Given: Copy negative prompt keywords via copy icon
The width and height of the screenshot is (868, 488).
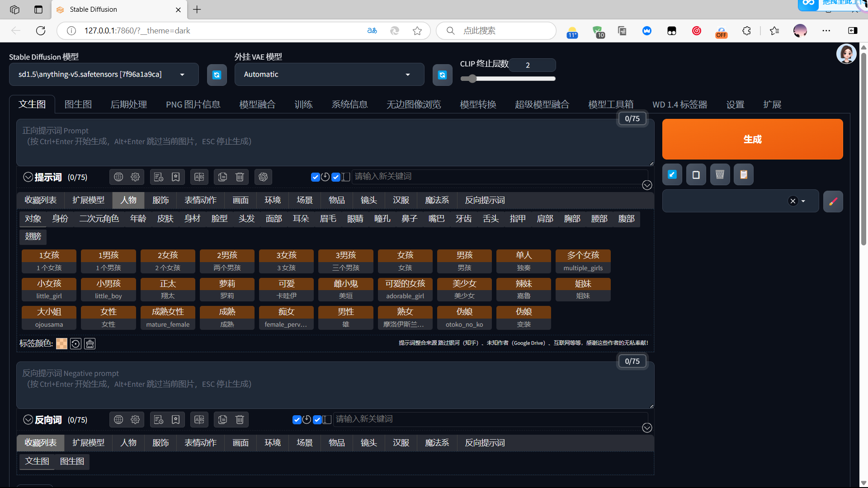Looking at the screenshot, I should 222,420.
